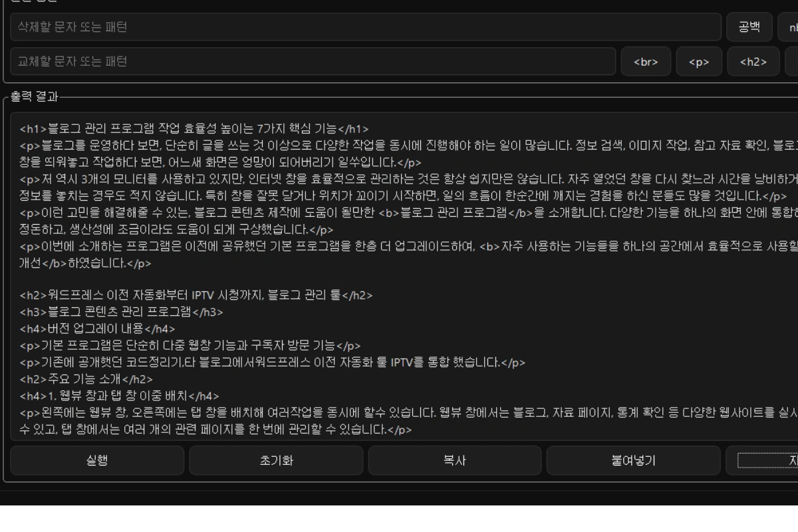Image resolution: width=798 pixels, height=532 pixels.
Task: Click the <h4> 1. 웹뷰 창과 탭 창 line
Action: pos(120,396)
